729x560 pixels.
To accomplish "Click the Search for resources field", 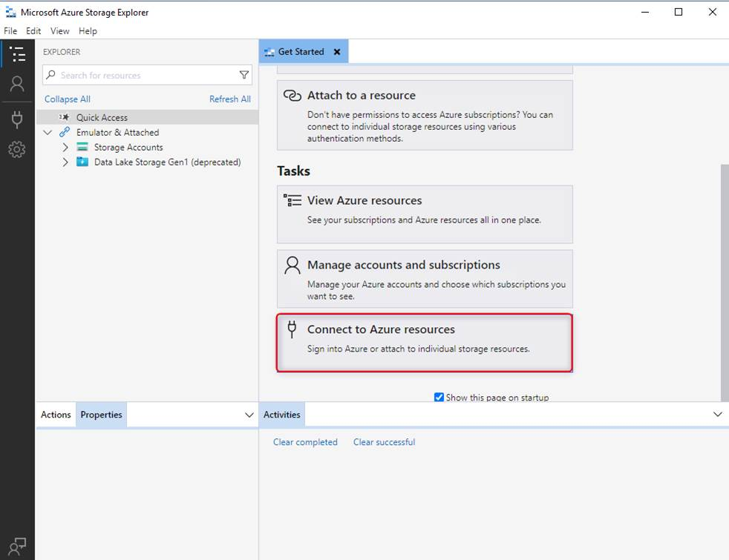I will pyautogui.click(x=145, y=75).
